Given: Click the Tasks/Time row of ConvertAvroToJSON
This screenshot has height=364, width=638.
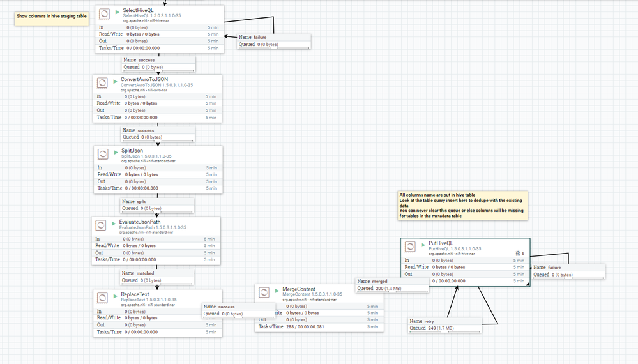Looking at the screenshot, I should [157, 117].
